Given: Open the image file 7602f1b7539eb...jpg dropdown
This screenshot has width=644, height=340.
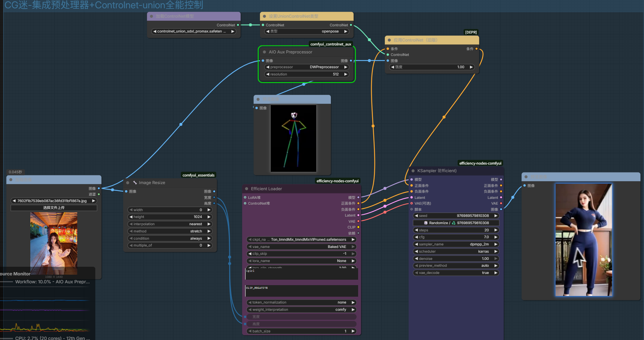Looking at the screenshot, I should click(54, 201).
